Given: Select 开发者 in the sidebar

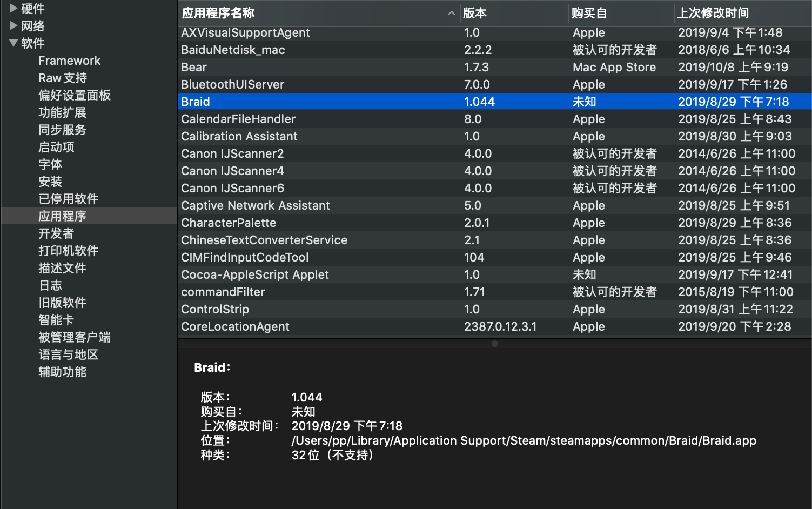Looking at the screenshot, I should pos(56,233).
